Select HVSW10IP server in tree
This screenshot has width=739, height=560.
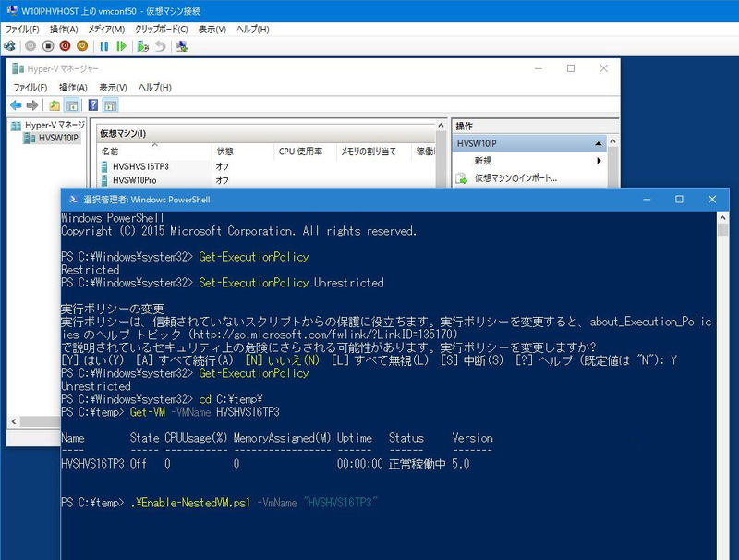click(x=52, y=138)
